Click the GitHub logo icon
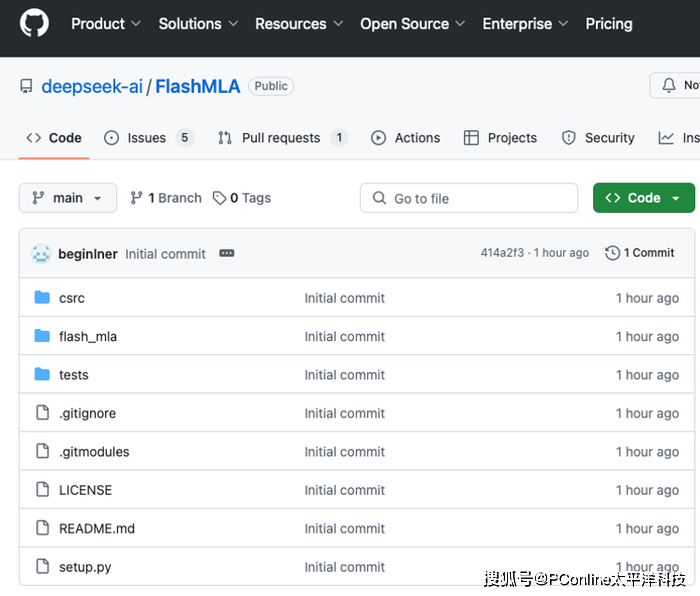700x596 pixels. pos(34,24)
